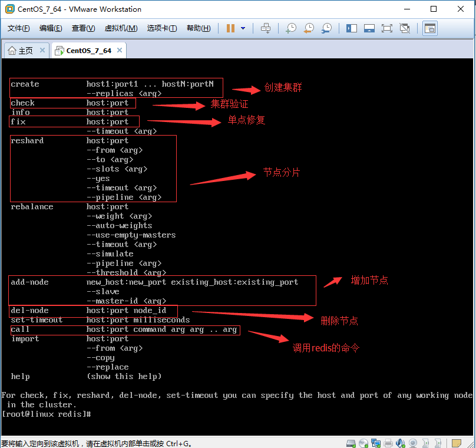The height and width of the screenshot is (448, 476).
Task: Click the Snapshot Manager icon
Action: [x=327, y=28]
